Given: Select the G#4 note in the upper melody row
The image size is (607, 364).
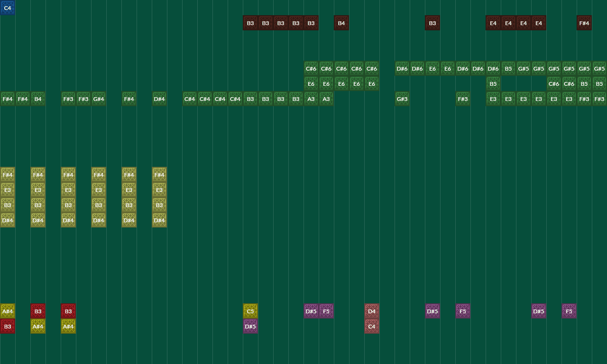Looking at the screenshot, I should pos(99,99).
